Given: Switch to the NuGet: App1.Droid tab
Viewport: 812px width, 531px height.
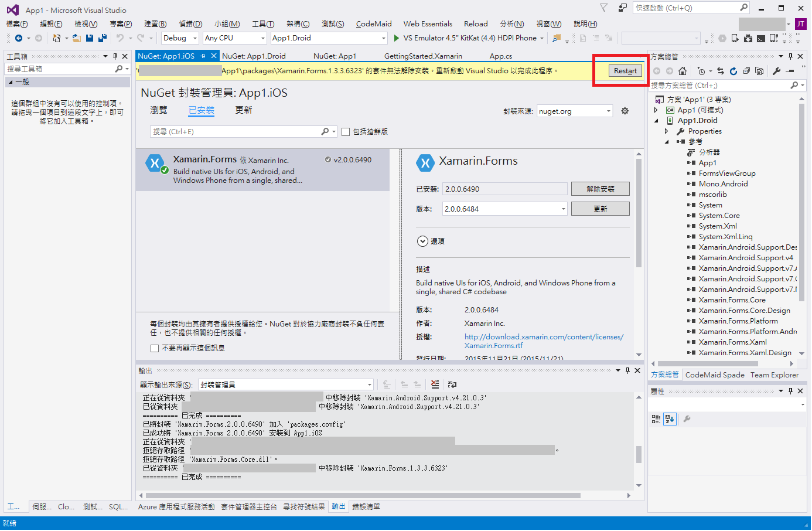Looking at the screenshot, I should tap(254, 56).
